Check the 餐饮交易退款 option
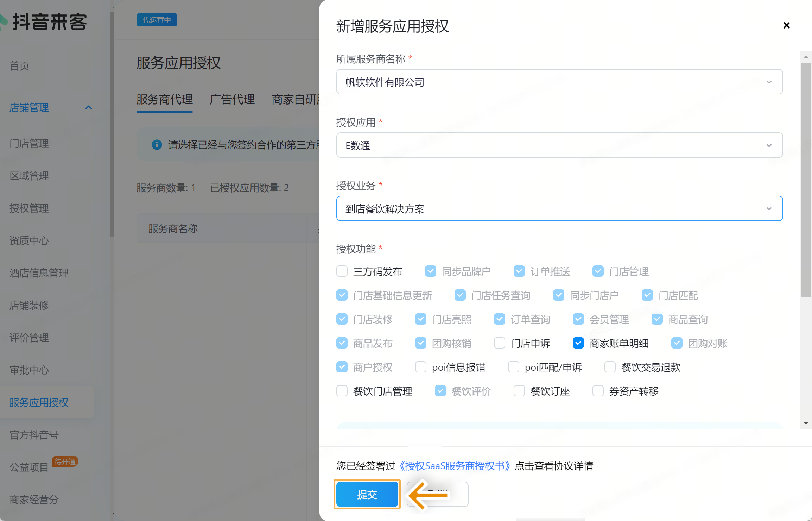 coord(610,367)
